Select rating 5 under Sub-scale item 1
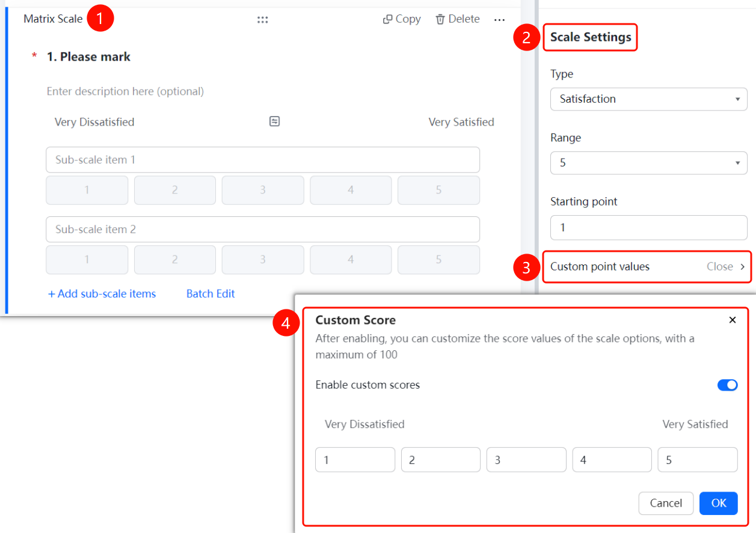756x533 pixels. click(x=438, y=190)
